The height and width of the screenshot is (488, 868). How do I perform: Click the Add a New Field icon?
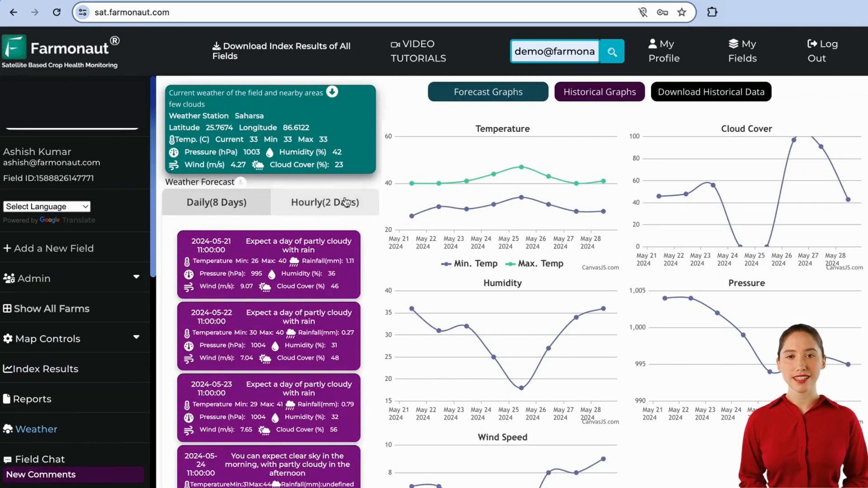click(8, 248)
